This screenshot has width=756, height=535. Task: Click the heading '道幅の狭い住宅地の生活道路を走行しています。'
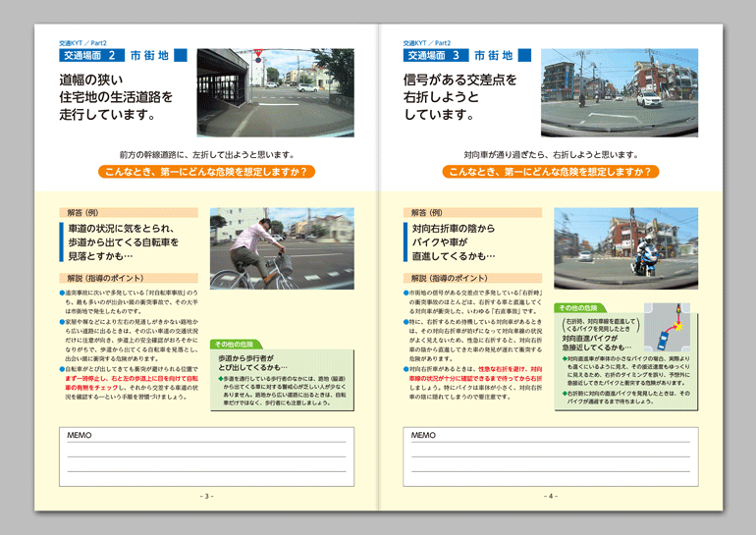point(116,97)
